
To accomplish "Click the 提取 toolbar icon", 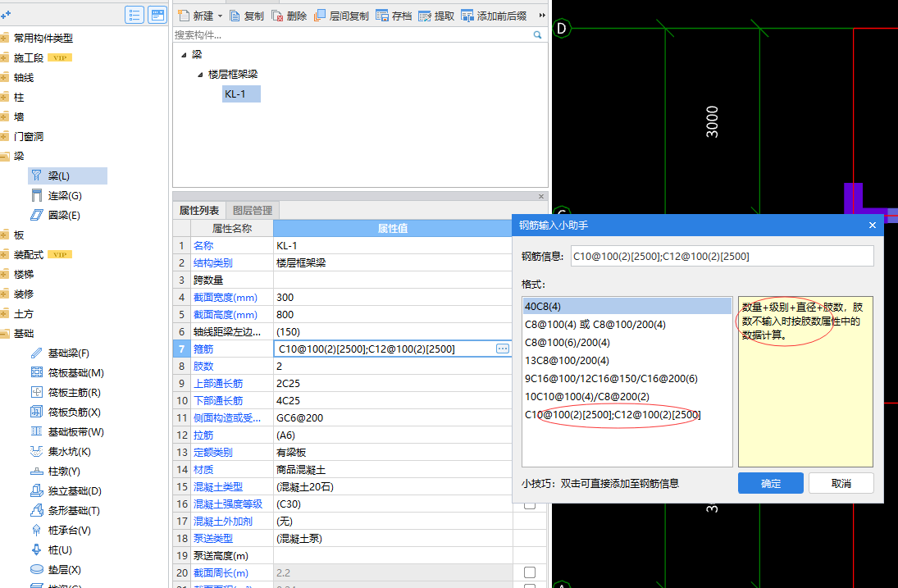I will pos(424,16).
